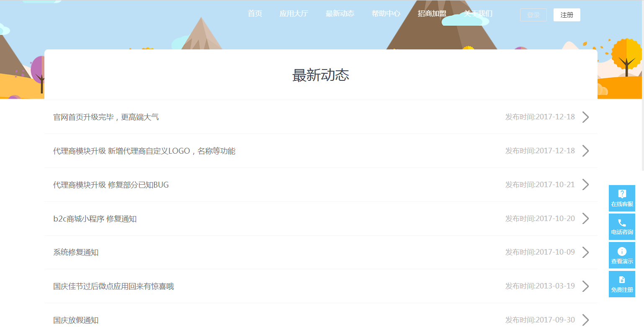Open the 首页 menu item

255,13
